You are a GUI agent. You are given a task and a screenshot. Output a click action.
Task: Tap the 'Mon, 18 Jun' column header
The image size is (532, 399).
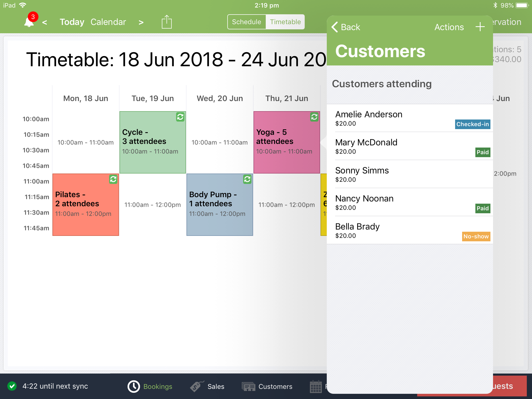tap(86, 98)
